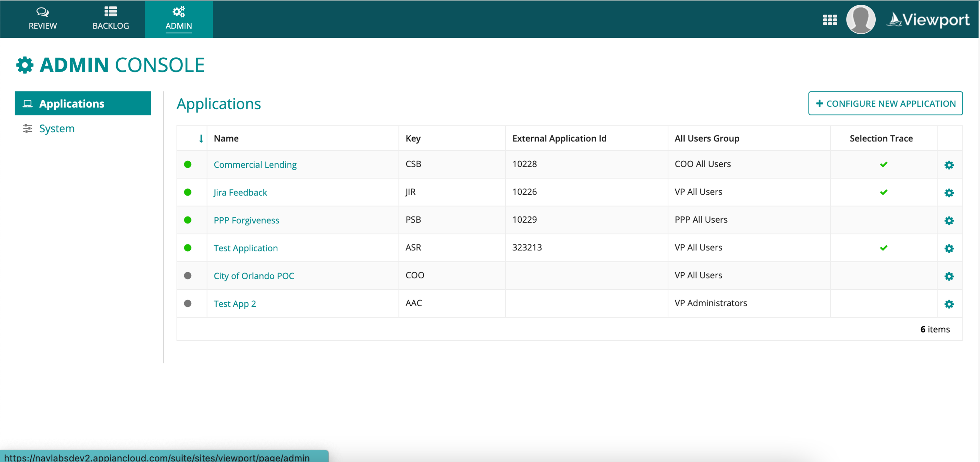The height and width of the screenshot is (462, 980).
Task: Open the Review tab
Action: (x=43, y=19)
